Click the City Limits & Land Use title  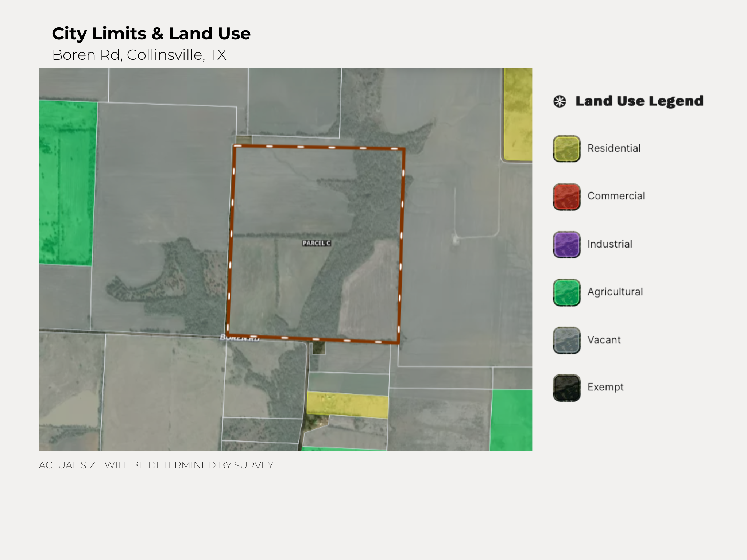pyautogui.click(x=151, y=34)
